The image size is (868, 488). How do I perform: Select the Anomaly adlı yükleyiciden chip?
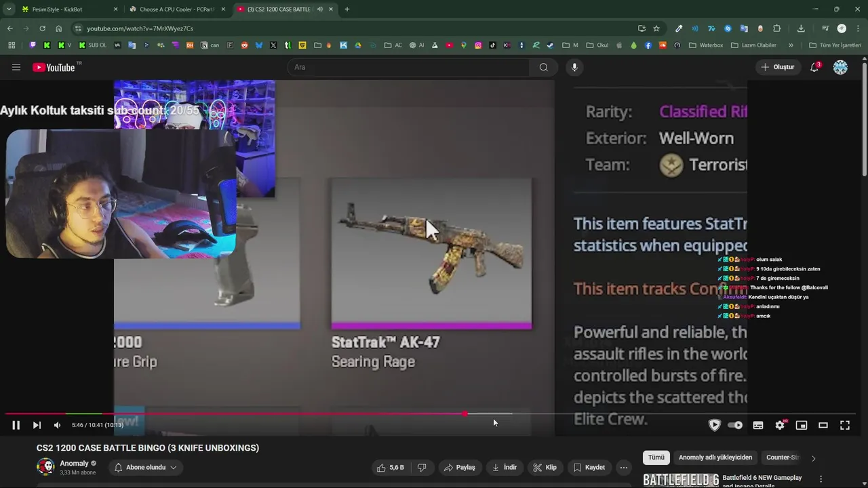(715, 457)
